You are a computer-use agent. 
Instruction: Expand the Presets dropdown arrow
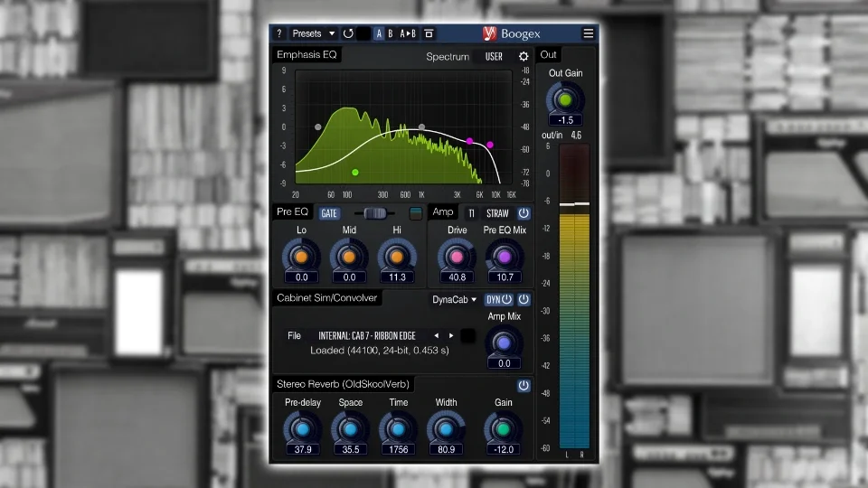click(x=332, y=33)
